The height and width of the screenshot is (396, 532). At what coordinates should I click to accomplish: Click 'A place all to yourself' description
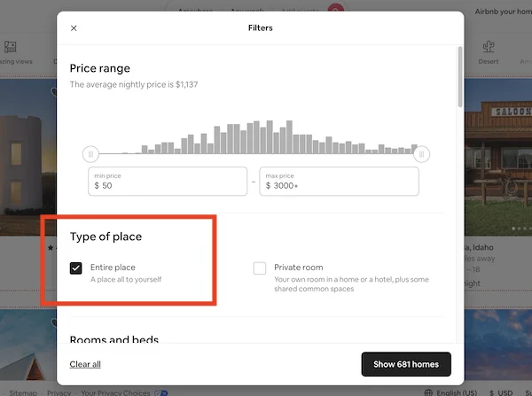[126, 279]
